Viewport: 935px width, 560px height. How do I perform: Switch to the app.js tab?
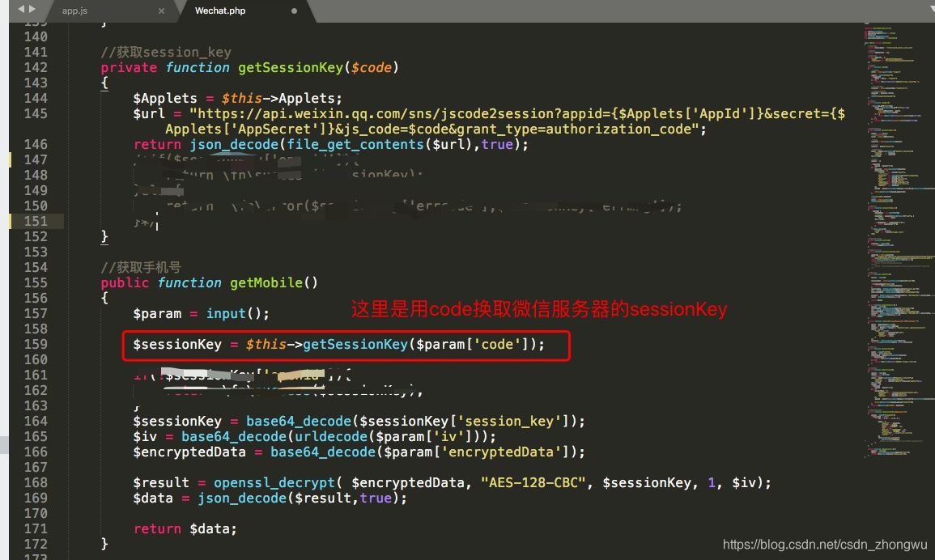74,11
